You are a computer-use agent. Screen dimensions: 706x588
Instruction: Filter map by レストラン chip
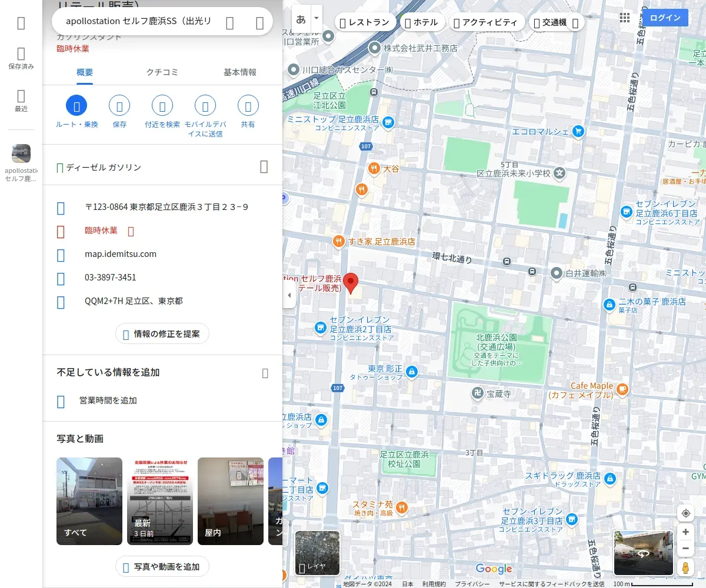click(x=365, y=22)
